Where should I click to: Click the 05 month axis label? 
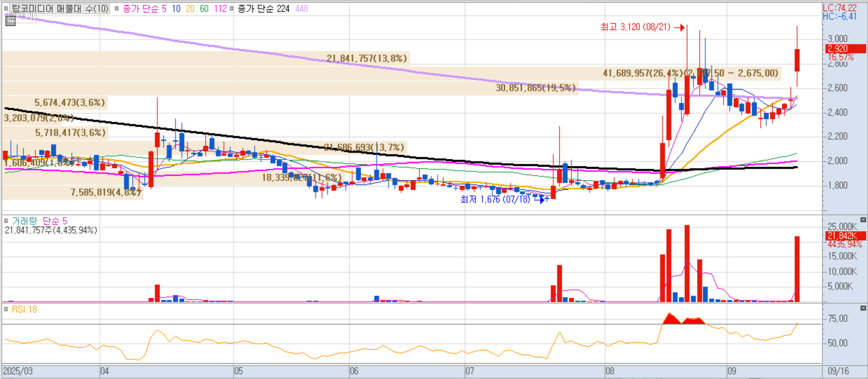pos(239,371)
